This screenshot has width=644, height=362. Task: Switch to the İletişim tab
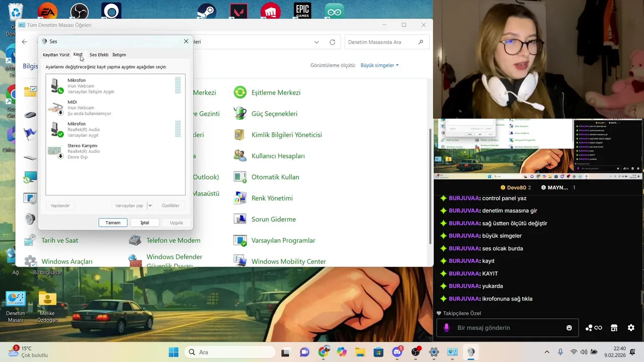(x=119, y=54)
